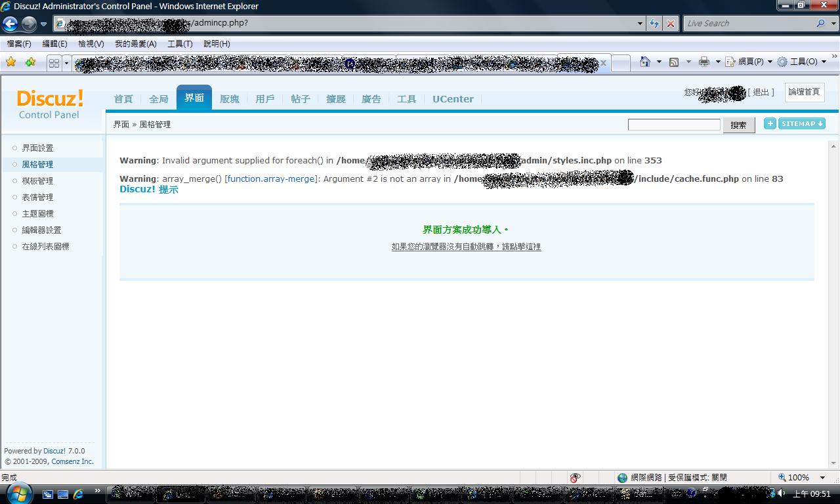Open the 工具(O) command bar menu
Screen dimensions: 840x504
click(x=803, y=62)
